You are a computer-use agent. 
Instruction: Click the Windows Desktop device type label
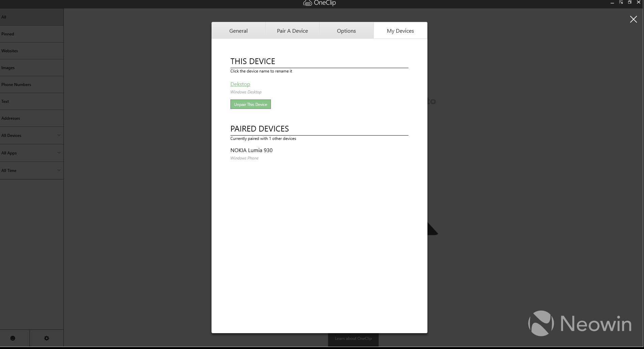tap(246, 92)
